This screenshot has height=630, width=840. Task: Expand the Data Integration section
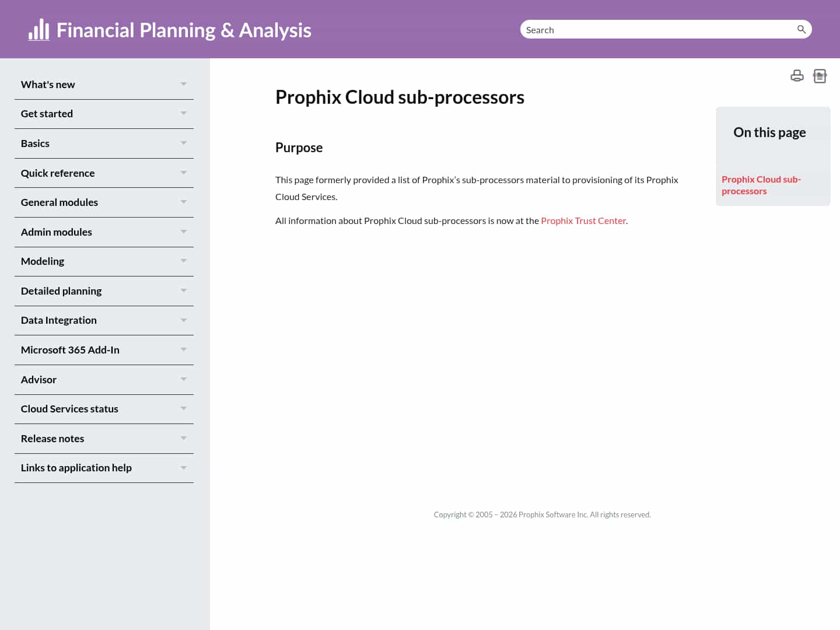(x=183, y=320)
